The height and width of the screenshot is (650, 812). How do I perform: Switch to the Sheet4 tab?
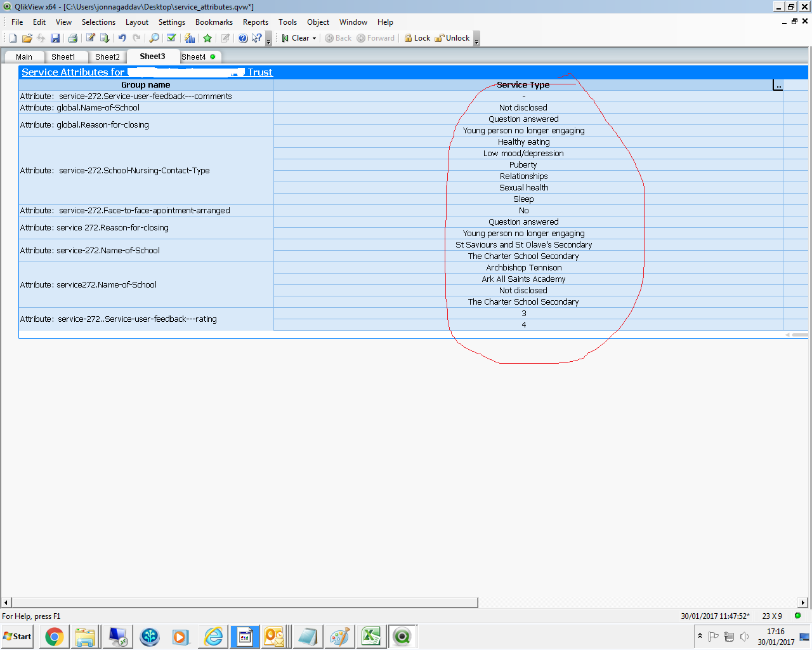193,57
